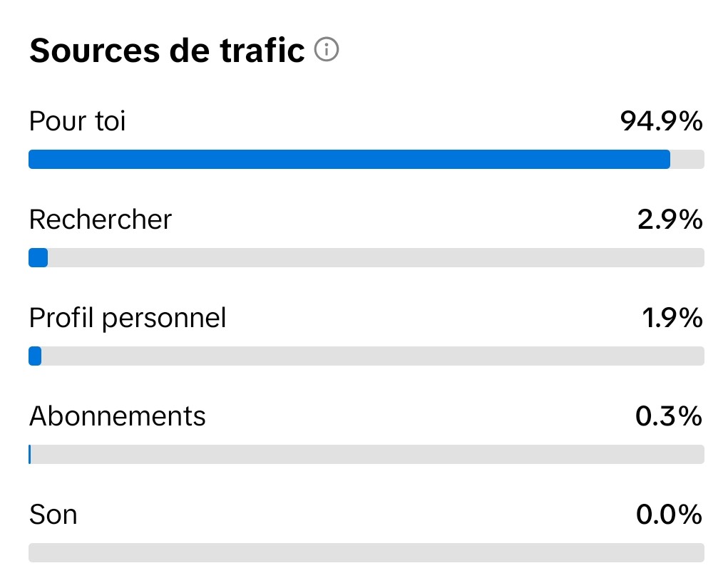Tap the 0.3% Abonnements percentage
Viewport: 728px width, 578px height.
coord(668,416)
